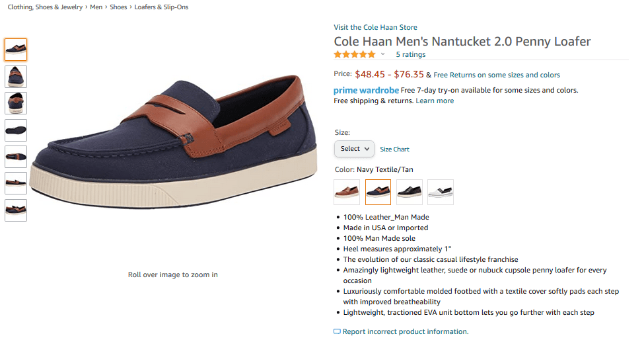644x338 pixels.
Task: Expand the ratings breakdown chevron
Action: pyautogui.click(x=383, y=55)
